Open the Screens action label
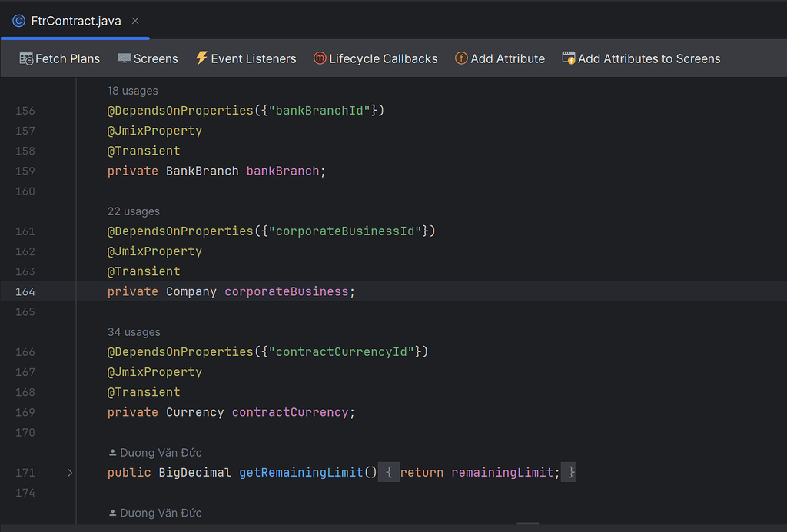The height and width of the screenshot is (532, 787). click(155, 58)
